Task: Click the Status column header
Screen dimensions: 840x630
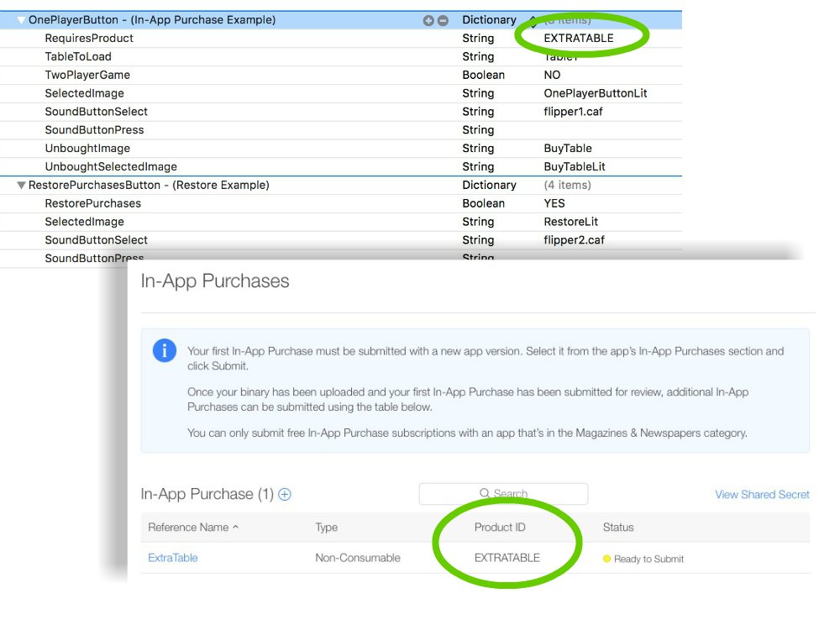Action: tap(618, 528)
